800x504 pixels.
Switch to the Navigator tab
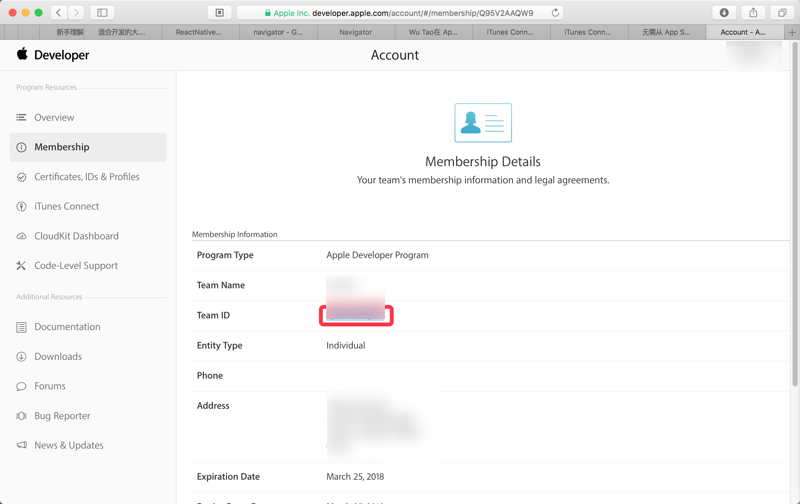pos(356,32)
